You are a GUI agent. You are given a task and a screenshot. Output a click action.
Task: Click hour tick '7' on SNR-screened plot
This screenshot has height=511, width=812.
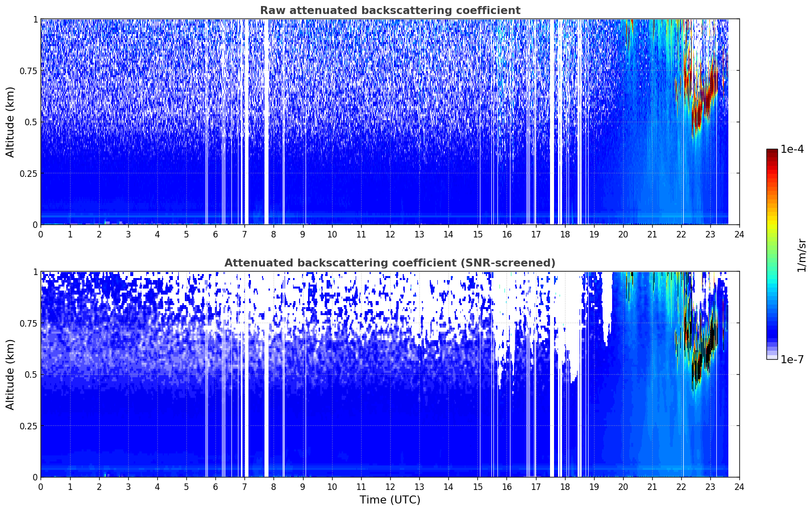(x=244, y=487)
